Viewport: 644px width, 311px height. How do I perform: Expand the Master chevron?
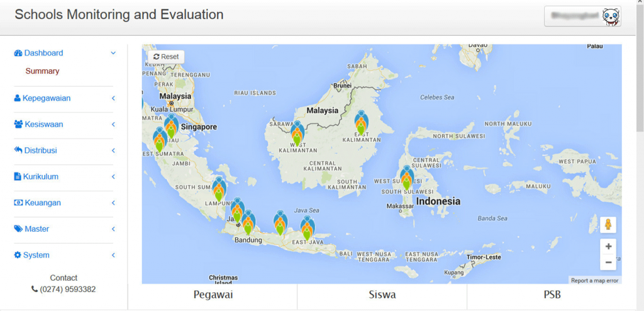[x=113, y=229]
